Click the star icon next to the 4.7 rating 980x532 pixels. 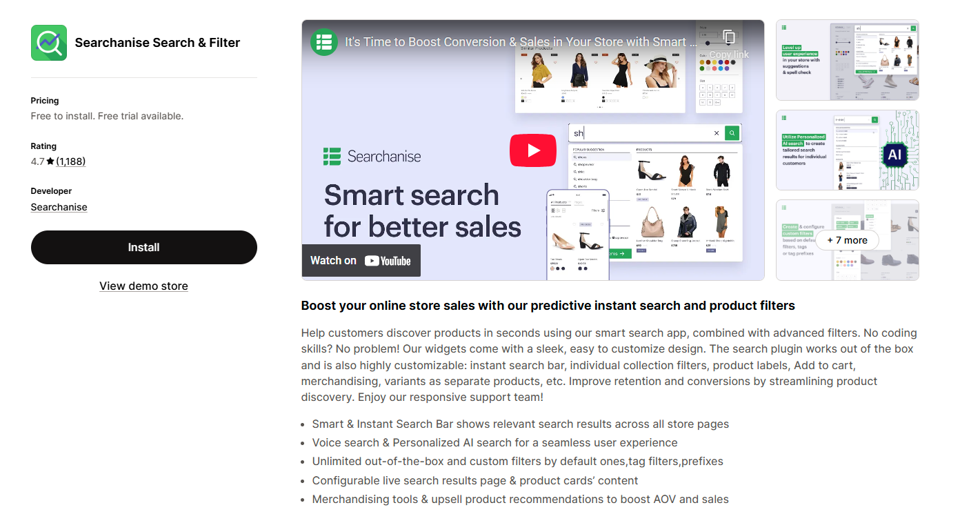[52, 161]
